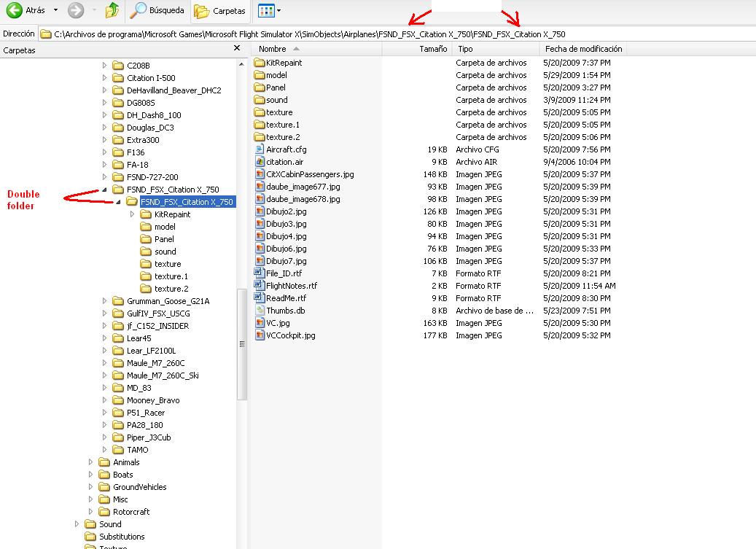Screen dimensions: 756x549
Task: Select the Aircraft.cfg file icon
Action: pyautogui.click(x=260, y=149)
